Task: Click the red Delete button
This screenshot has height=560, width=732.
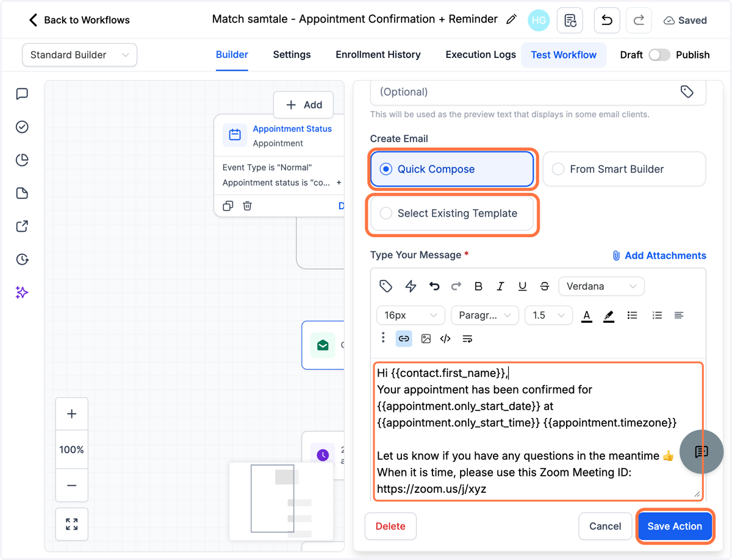Action: point(390,526)
